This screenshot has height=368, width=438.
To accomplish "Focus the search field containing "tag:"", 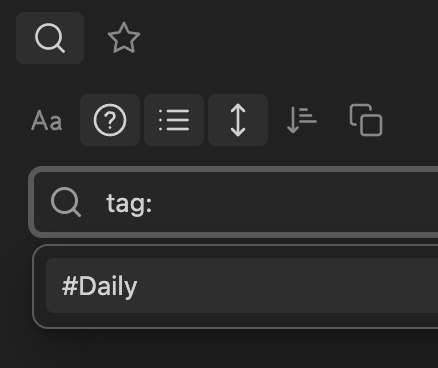I will pyautogui.click(x=235, y=202).
